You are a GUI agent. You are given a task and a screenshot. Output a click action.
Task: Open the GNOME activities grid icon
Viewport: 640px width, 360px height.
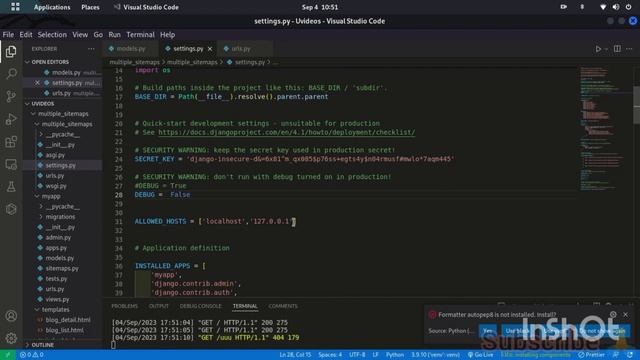pyautogui.click(x=15, y=7)
